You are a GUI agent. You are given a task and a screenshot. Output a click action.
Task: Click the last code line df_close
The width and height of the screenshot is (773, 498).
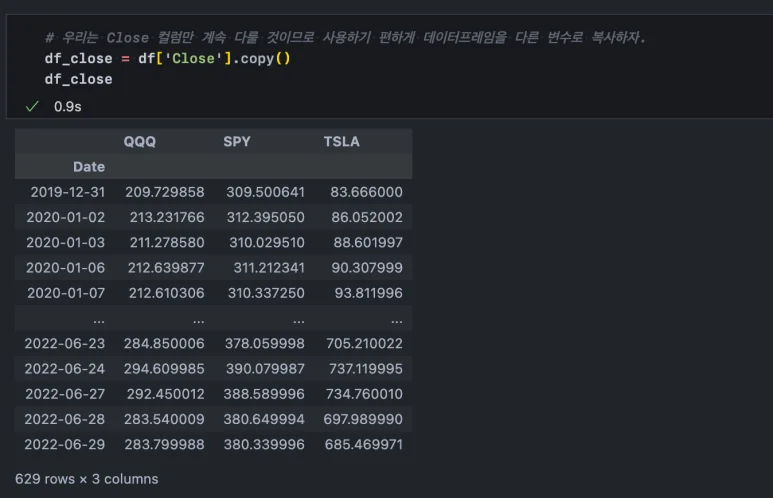(78, 79)
